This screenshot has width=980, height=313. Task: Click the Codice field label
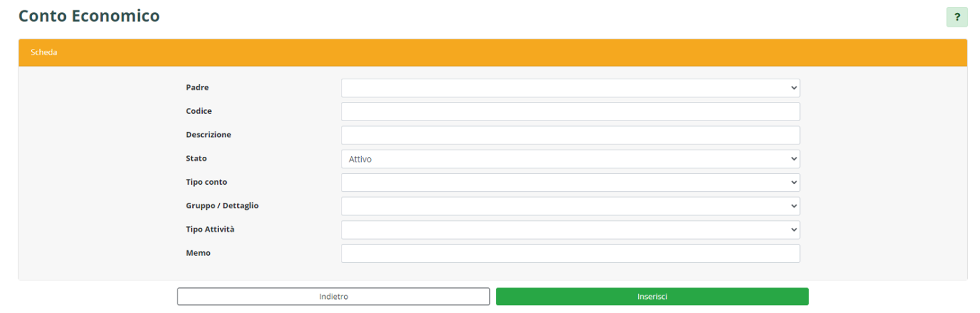tap(199, 111)
